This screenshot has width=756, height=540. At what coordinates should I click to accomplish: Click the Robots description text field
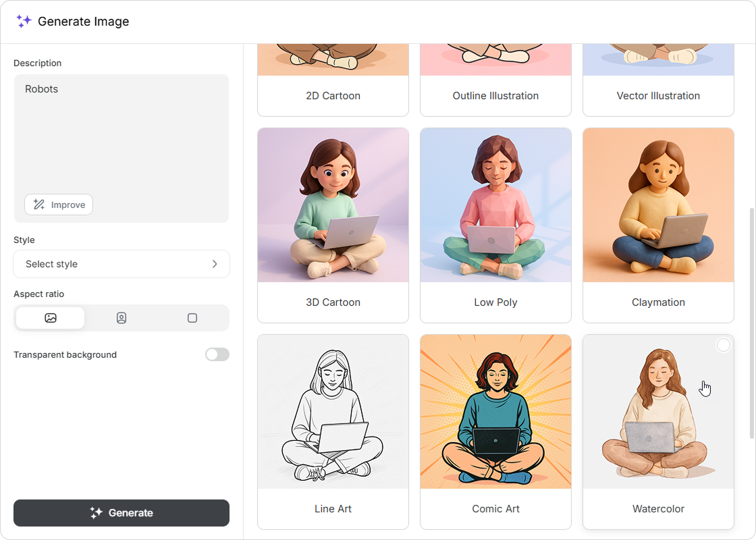(122, 135)
